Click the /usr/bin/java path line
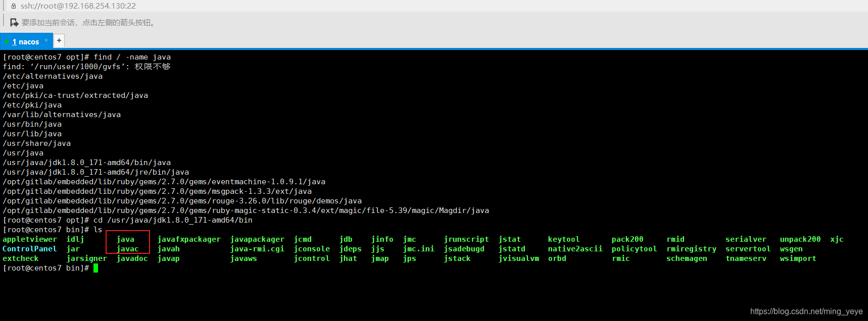Image resolution: width=868 pixels, height=321 pixels. [x=32, y=124]
